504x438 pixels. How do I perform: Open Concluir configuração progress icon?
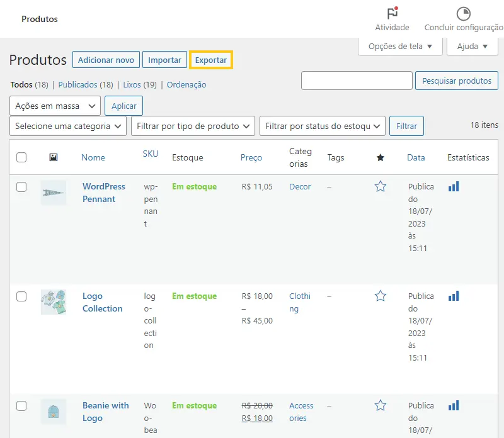464,14
